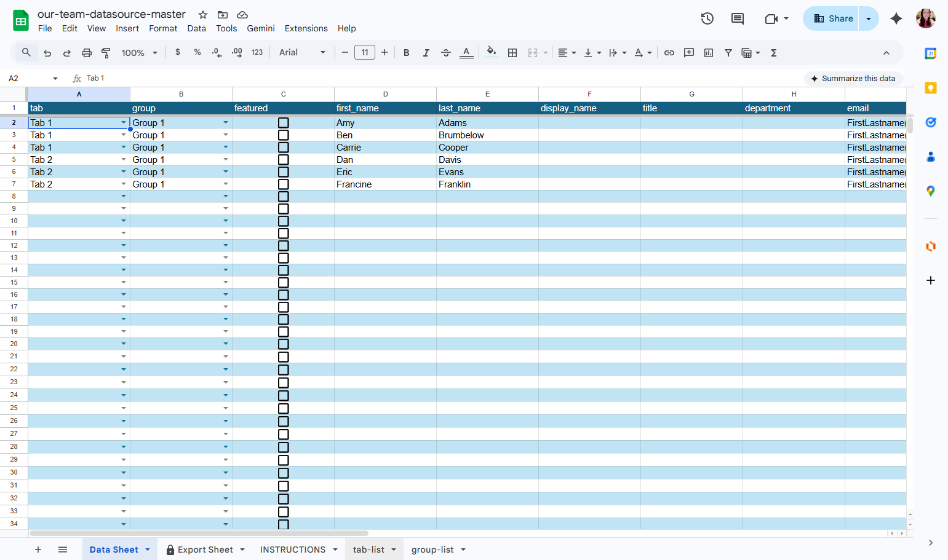The width and height of the screenshot is (948, 560).
Task: Open the zoom 100% dropdown
Action: [140, 53]
